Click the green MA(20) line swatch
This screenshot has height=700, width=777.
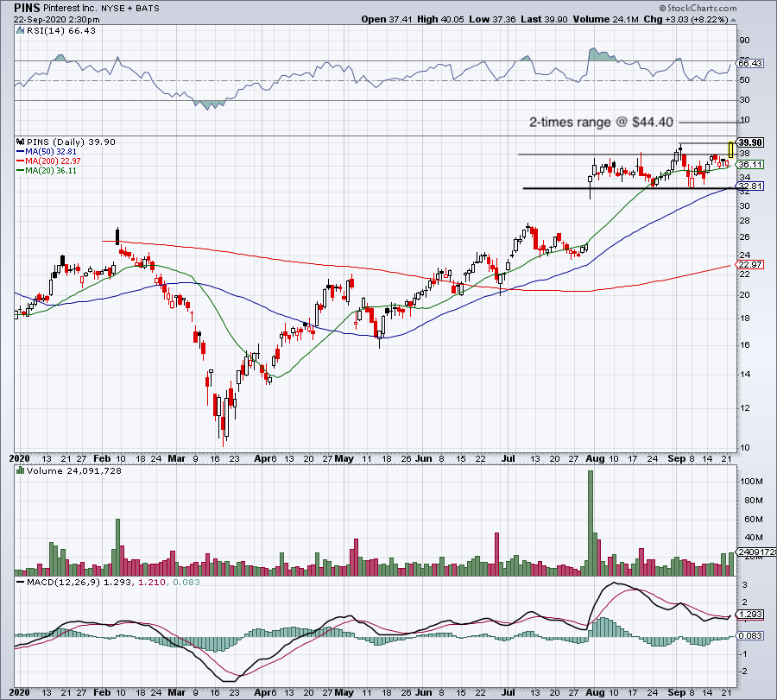pos(21,171)
